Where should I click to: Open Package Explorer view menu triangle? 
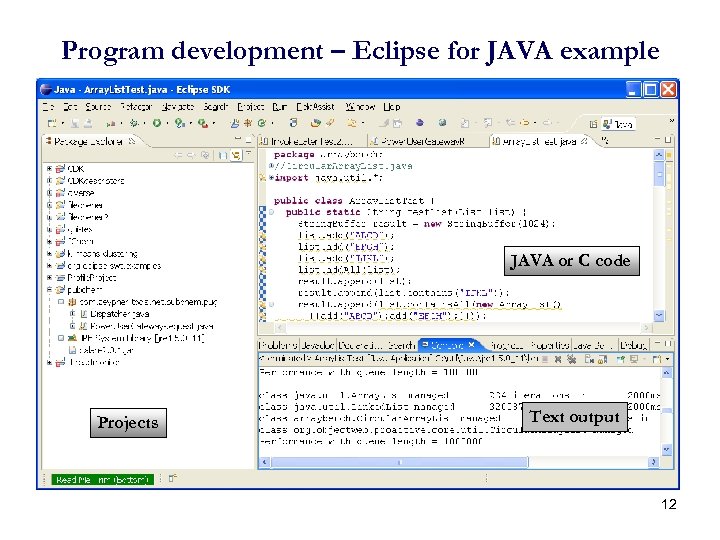(248, 154)
